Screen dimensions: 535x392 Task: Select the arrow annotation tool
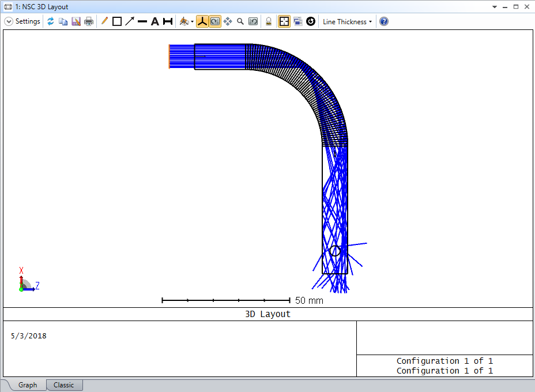(130, 21)
